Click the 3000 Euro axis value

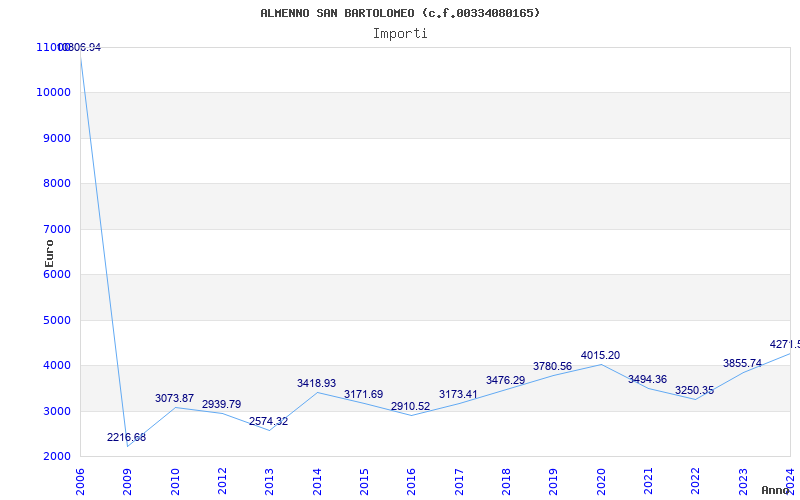[x=56, y=411]
